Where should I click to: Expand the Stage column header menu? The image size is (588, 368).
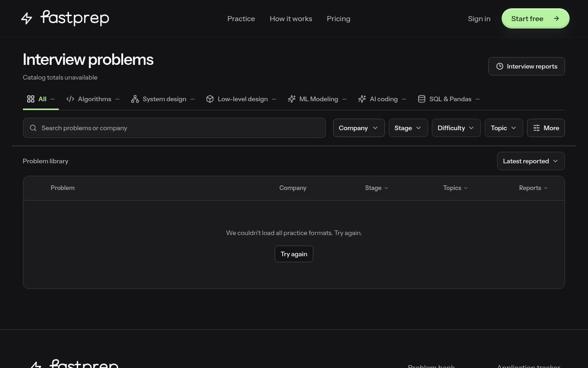tap(377, 188)
